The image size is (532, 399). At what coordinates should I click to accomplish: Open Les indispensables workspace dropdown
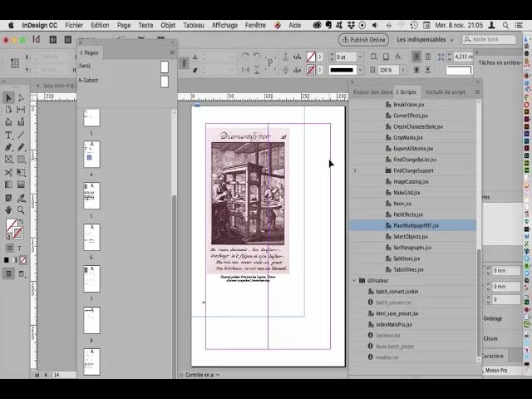pos(425,40)
